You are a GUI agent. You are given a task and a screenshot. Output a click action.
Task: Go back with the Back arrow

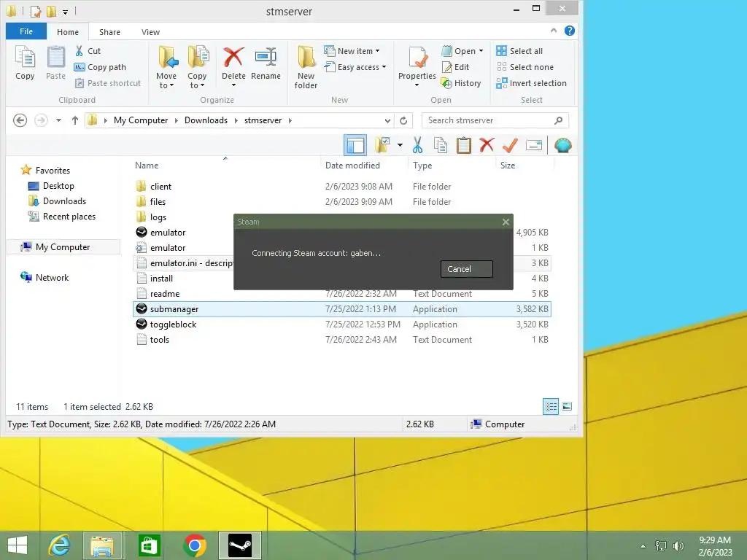pos(20,120)
